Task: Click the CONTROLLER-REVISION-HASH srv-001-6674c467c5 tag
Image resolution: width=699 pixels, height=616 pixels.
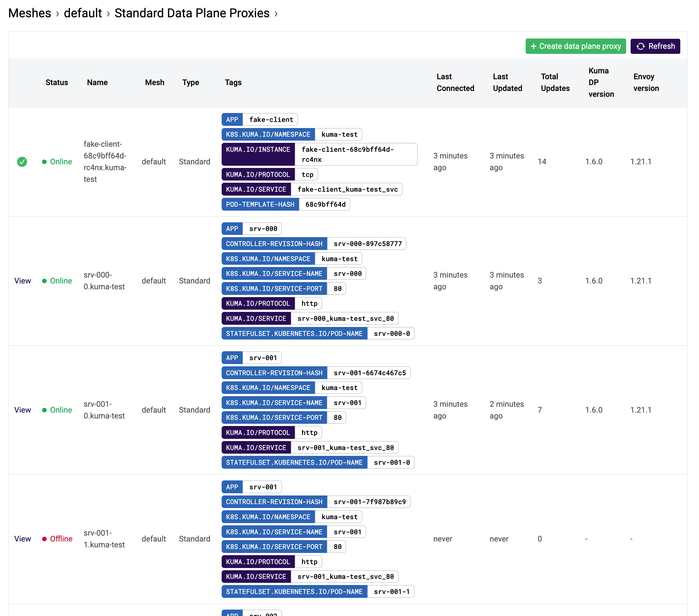Action: click(x=316, y=373)
